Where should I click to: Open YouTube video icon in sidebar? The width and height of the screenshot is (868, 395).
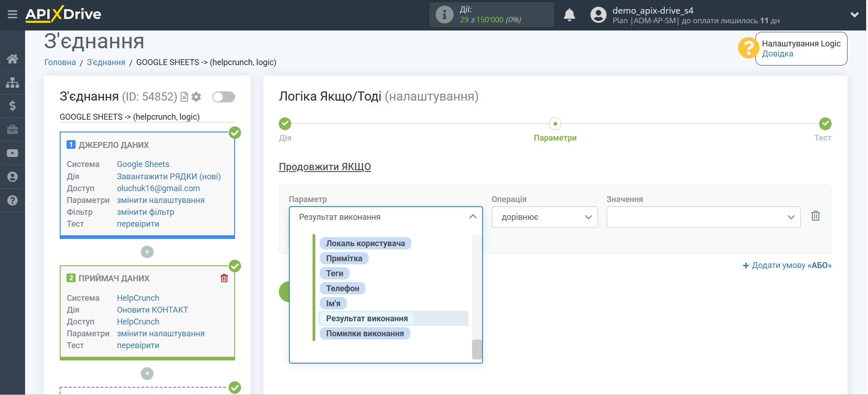coord(12,153)
